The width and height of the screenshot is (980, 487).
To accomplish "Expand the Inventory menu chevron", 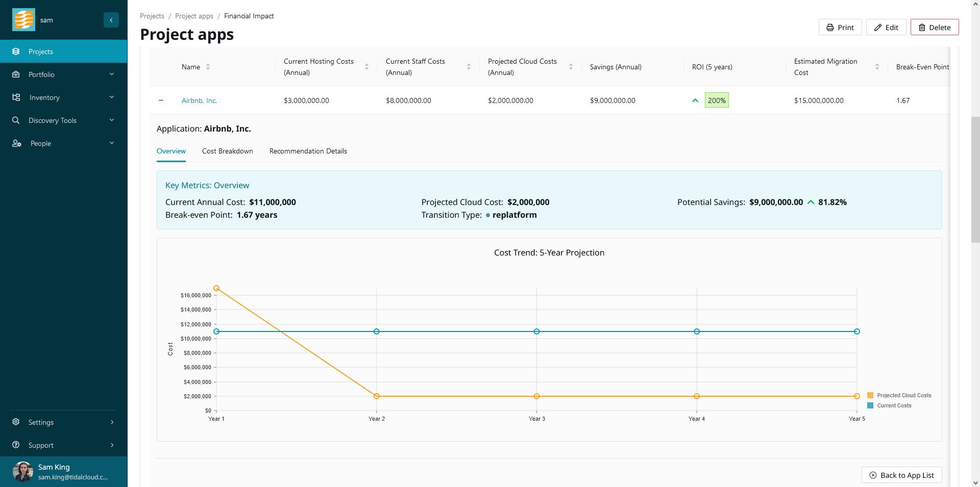I will tap(112, 97).
